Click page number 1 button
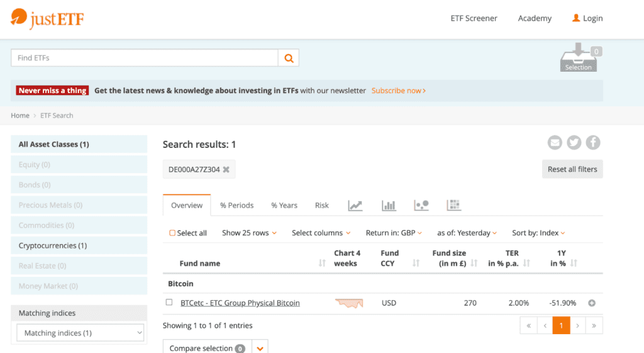The height and width of the screenshot is (353, 644). [562, 325]
